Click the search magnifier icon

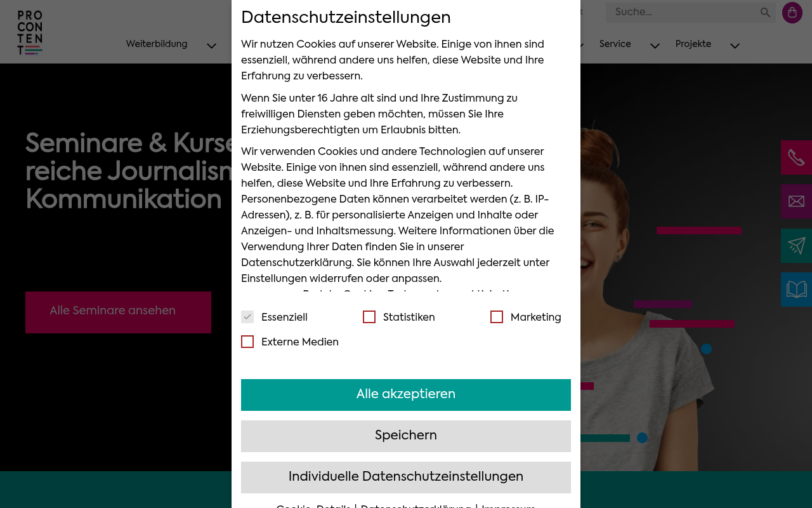[765, 13]
